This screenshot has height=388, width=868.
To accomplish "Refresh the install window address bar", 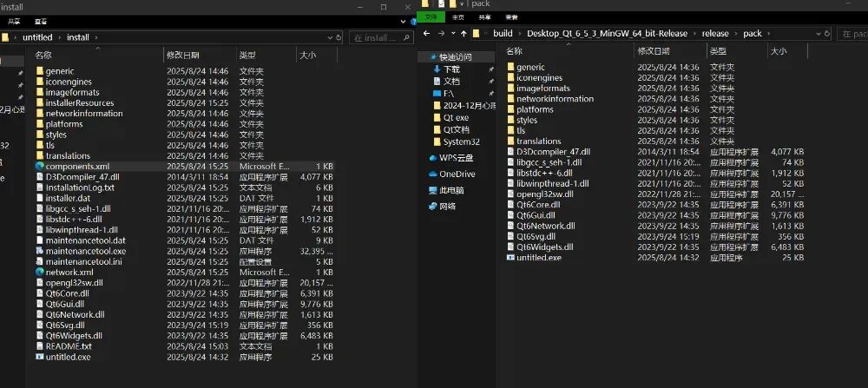I will [x=339, y=37].
